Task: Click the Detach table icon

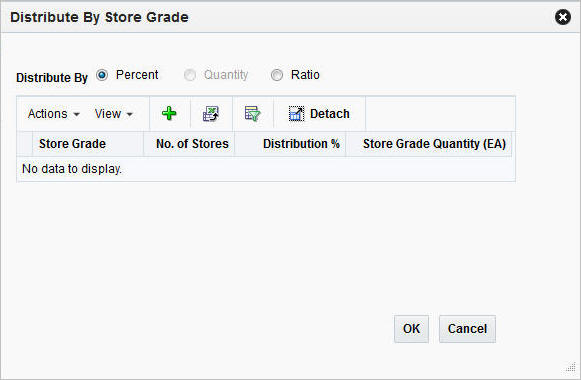Action: pos(296,114)
